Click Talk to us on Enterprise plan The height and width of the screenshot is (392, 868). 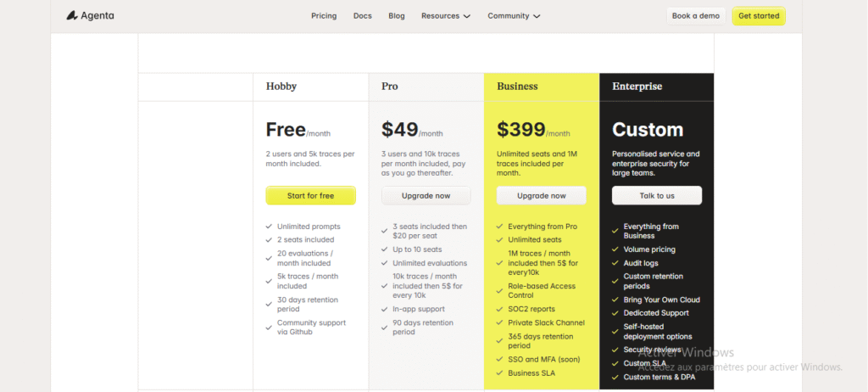coord(657,196)
